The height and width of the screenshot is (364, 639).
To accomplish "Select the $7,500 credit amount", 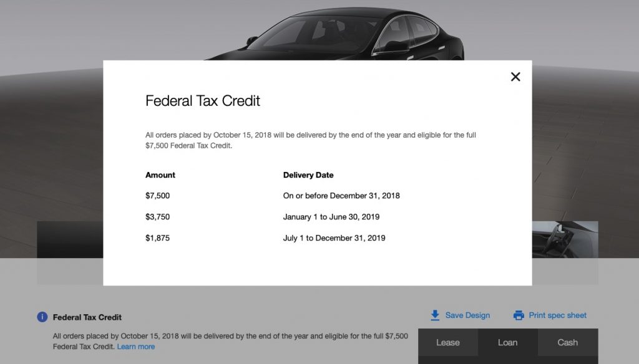I will (157, 196).
